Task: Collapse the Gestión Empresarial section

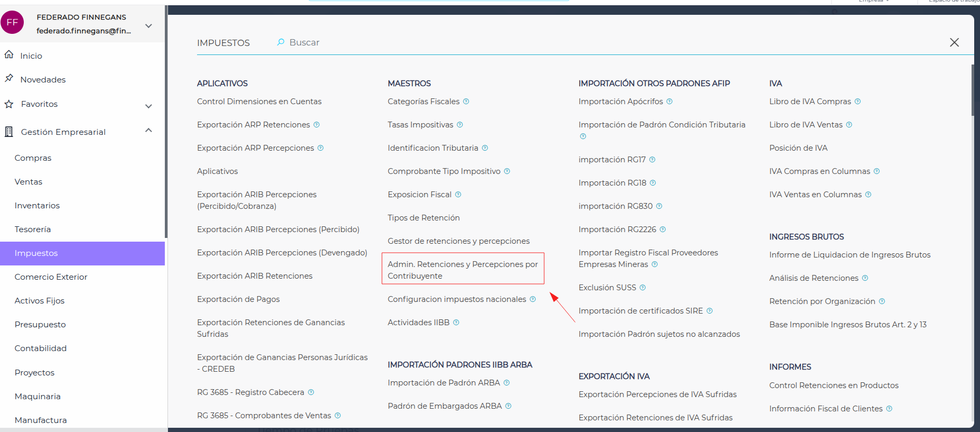Action: [148, 130]
